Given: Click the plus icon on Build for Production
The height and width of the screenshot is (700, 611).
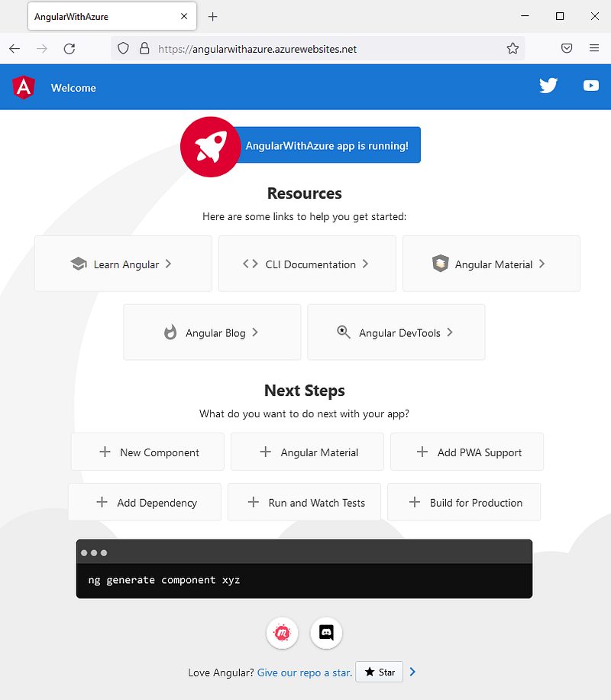Looking at the screenshot, I should pyautogui.click(x=415, y=502).
